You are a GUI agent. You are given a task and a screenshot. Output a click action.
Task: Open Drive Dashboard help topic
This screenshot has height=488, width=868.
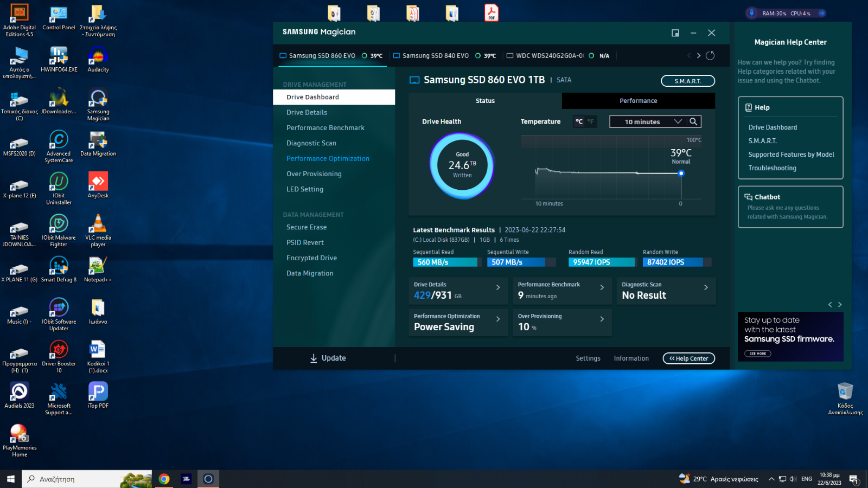[773, 127]
